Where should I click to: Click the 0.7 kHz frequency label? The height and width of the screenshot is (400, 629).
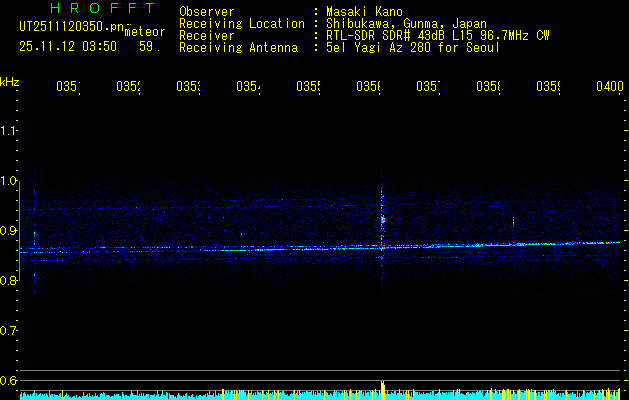[x=8, y=330]
